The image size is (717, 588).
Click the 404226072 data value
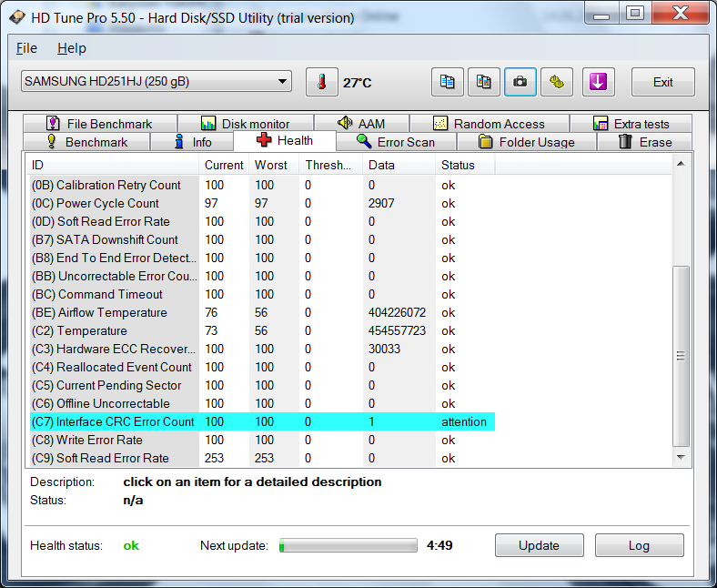click(x=397, y=312)
